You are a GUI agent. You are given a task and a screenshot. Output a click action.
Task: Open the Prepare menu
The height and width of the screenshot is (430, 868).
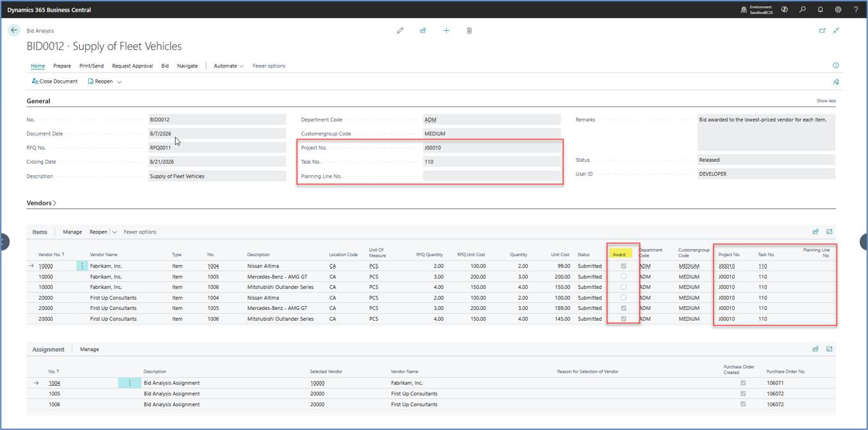click(62, 65)
